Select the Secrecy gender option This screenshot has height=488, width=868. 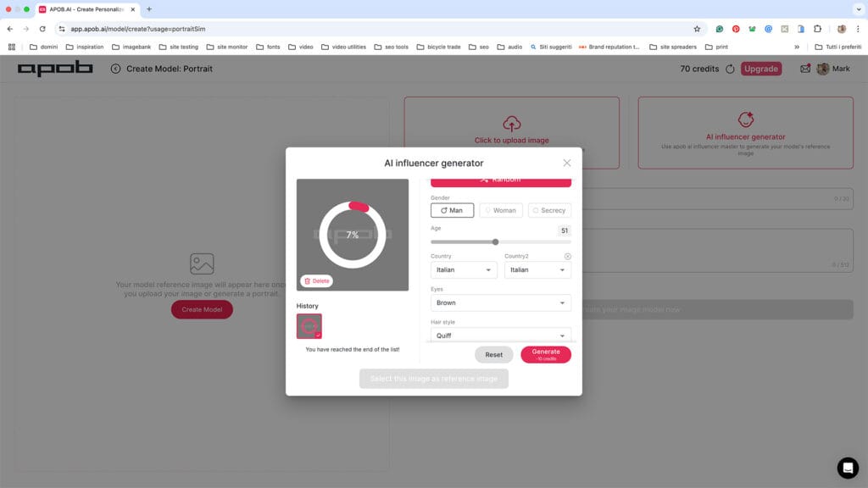(549, 210)
